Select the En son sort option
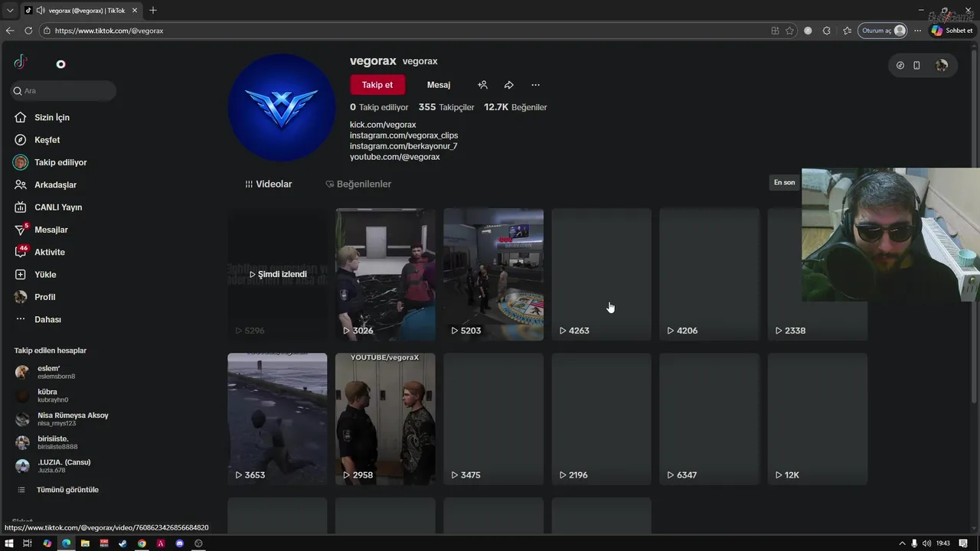This screenshot has height=551, width=980. (x=784, y=182)
